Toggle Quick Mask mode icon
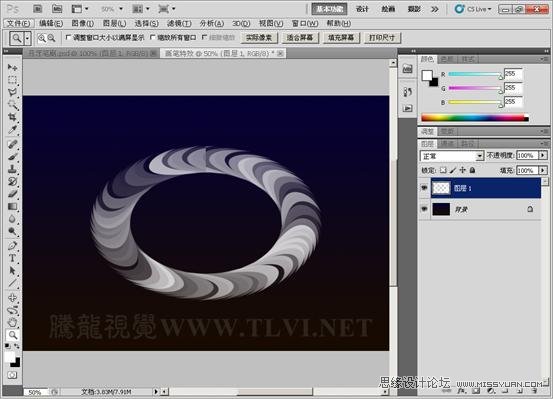This screenshot has height=399, width=553. 12,375
